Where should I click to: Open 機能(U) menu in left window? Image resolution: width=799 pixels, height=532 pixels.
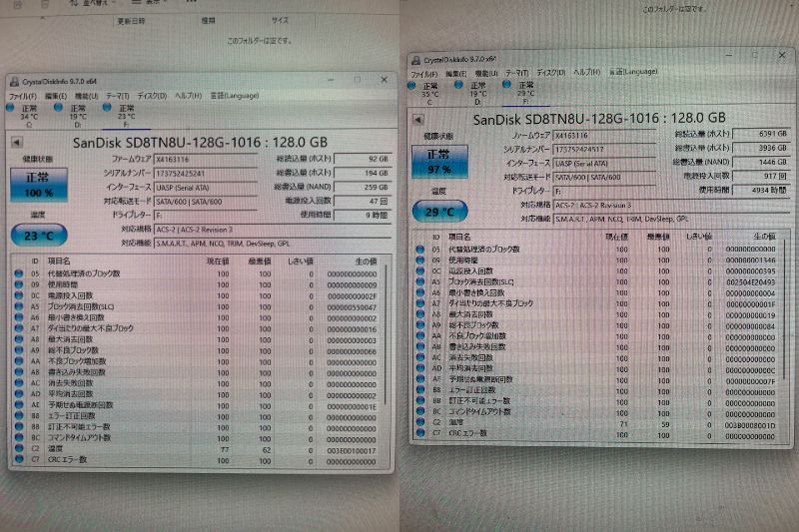(86, 96)
